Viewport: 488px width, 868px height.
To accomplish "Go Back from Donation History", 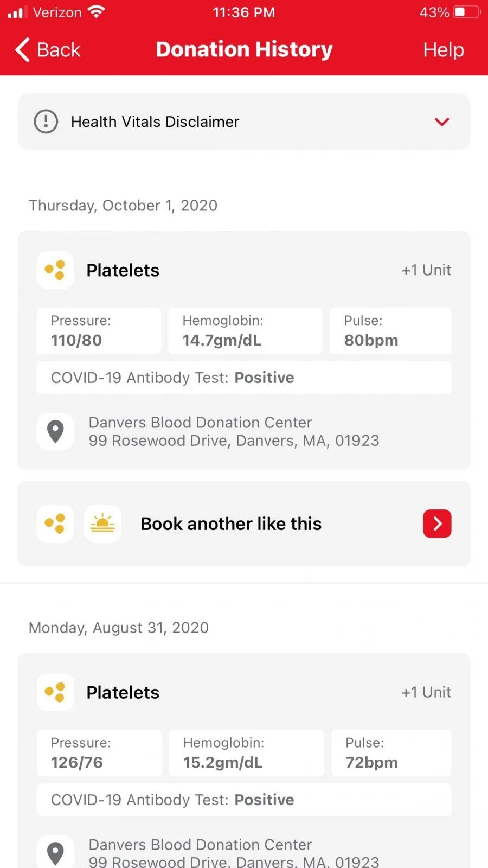I will tap(59, 50).
